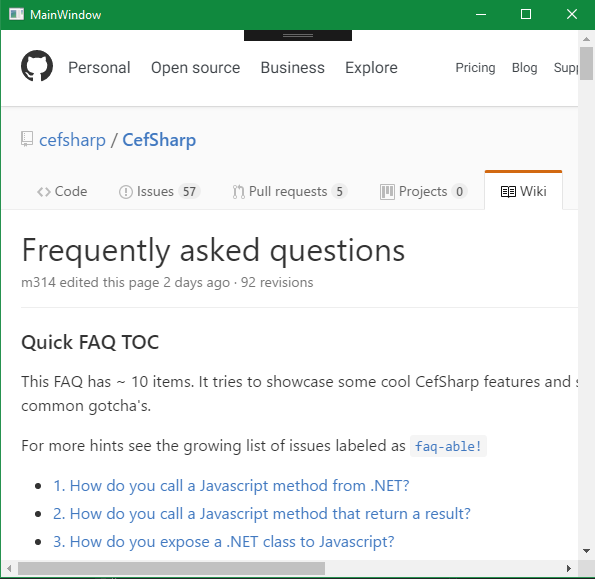Open FAQ 2 about Javascript method returning result
The height and width of the screenshot is (579, 595).
pyautogui.click(x=262, y=513)
